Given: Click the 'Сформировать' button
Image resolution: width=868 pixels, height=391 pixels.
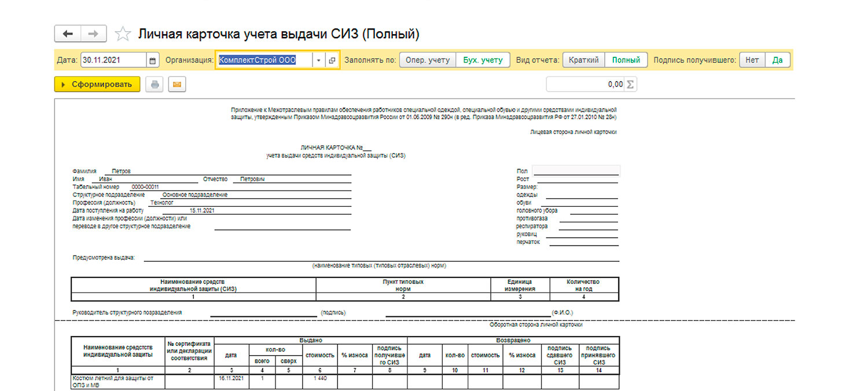Looking at the screenshot, I should pyautogui.click(x=97, y=85).
